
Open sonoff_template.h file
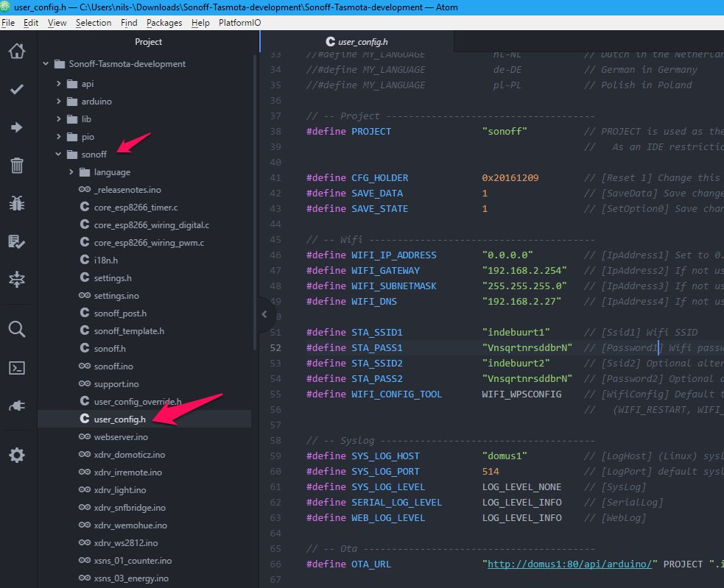pos(129,331)
